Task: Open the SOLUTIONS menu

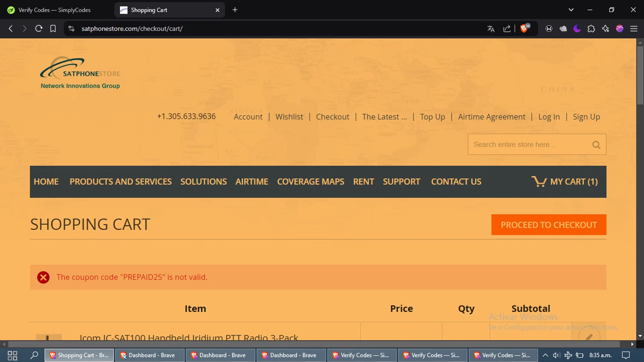Action: [x=204, y=182]
